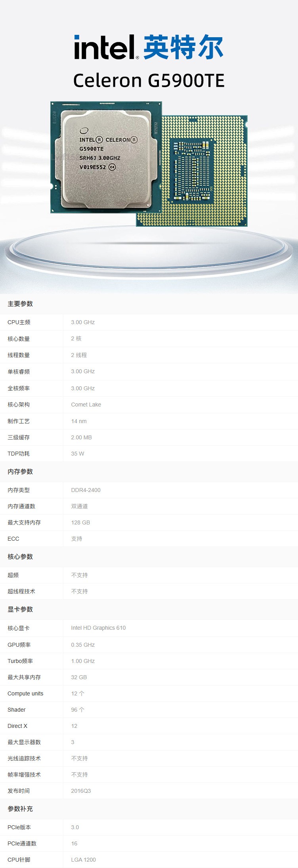The width and height of the screenshot is (298, 868).
Task: Select the 显卡参数 section header
Action: pyautogui.click(x=20, y=609)
